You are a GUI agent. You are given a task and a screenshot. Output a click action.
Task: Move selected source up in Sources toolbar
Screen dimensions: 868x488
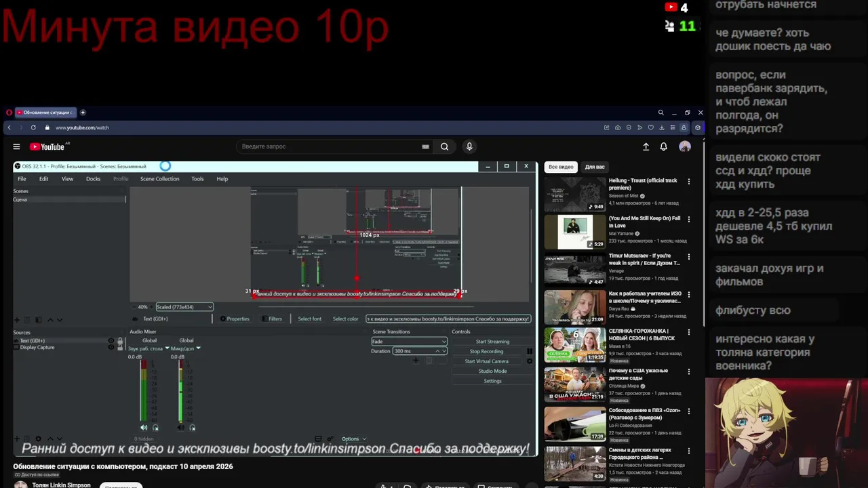49,439
